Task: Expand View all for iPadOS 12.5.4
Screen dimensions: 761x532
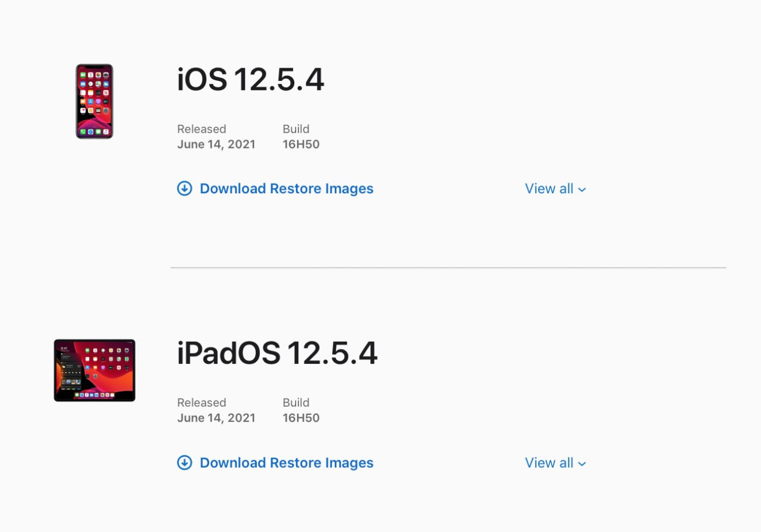Action: click(555, 462)
